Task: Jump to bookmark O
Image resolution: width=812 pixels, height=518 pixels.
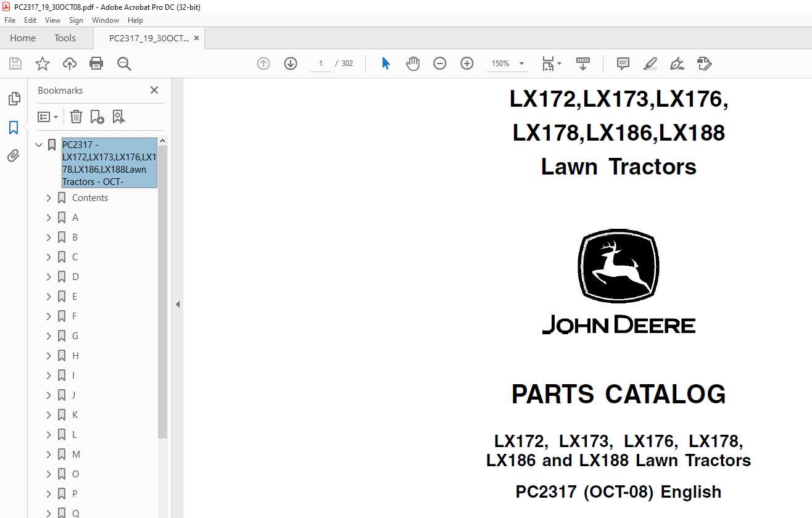Action: (75, 474)
